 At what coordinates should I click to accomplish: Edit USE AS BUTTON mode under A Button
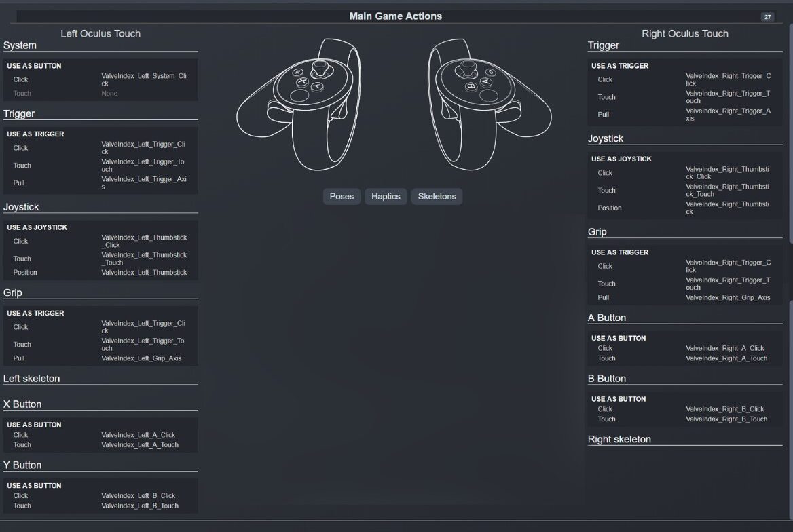[619, 338]
